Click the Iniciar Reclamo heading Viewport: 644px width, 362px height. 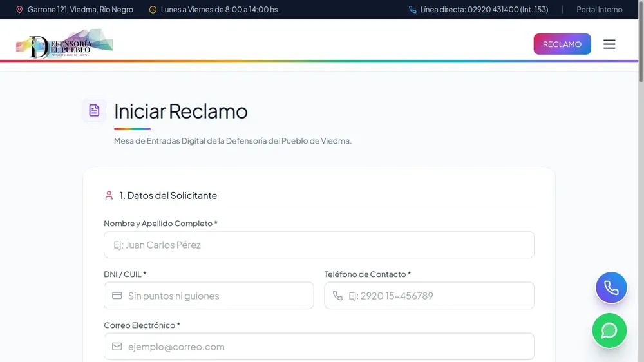tap(181, 111)
